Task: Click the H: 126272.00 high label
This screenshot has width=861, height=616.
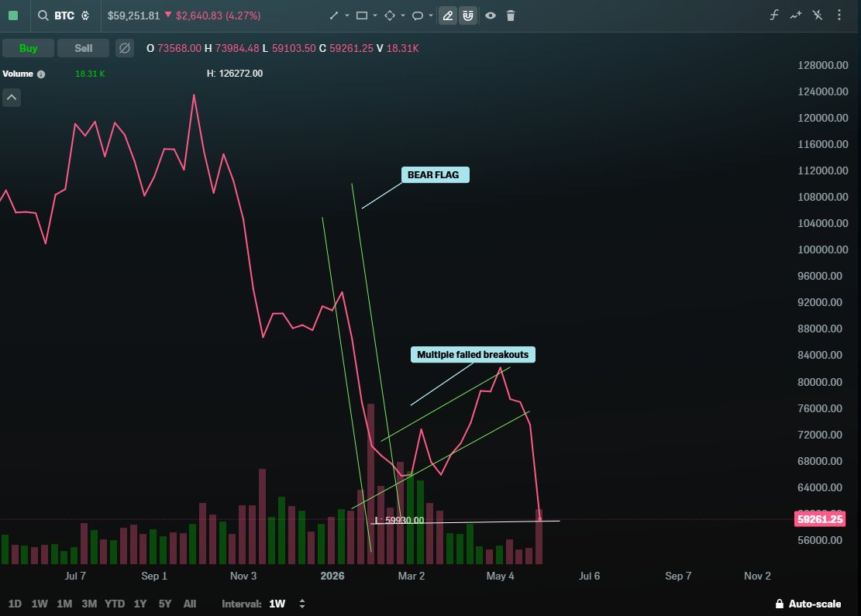Action: click(235, 73)
